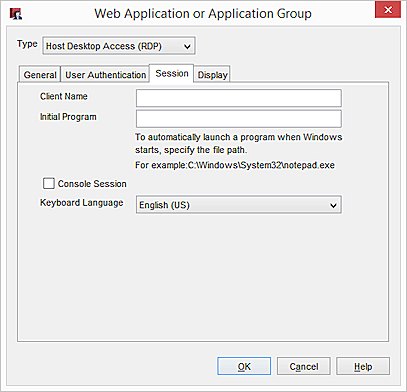The height and width of the screenshot is (392, 407).
Task: Switch to the General tab
Action: point(40,74)
